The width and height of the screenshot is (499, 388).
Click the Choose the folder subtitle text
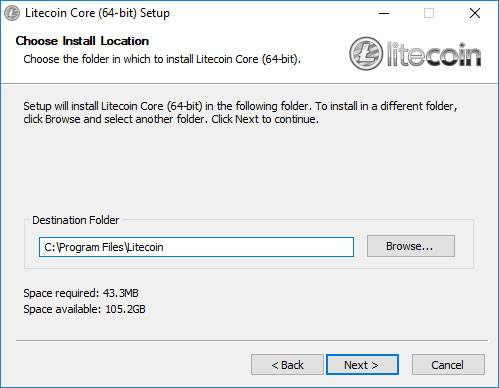[x=162, y=59]
